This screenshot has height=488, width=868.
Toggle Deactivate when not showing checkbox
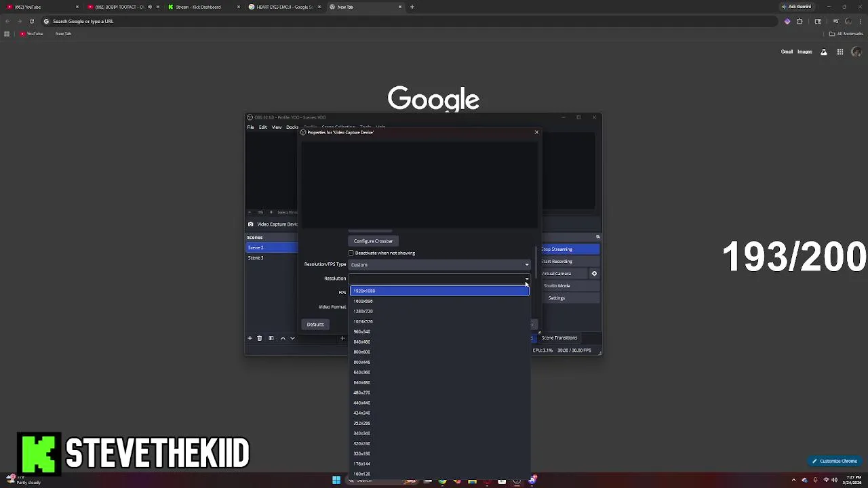pos(351,253)
